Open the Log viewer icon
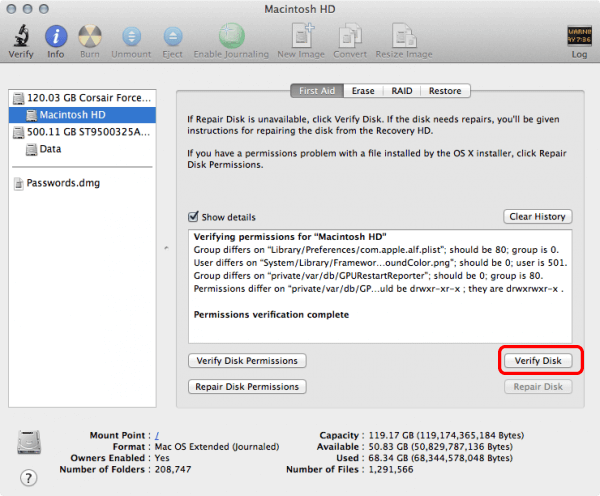Viewport: 600px width, 496px height. click(579, 37)
